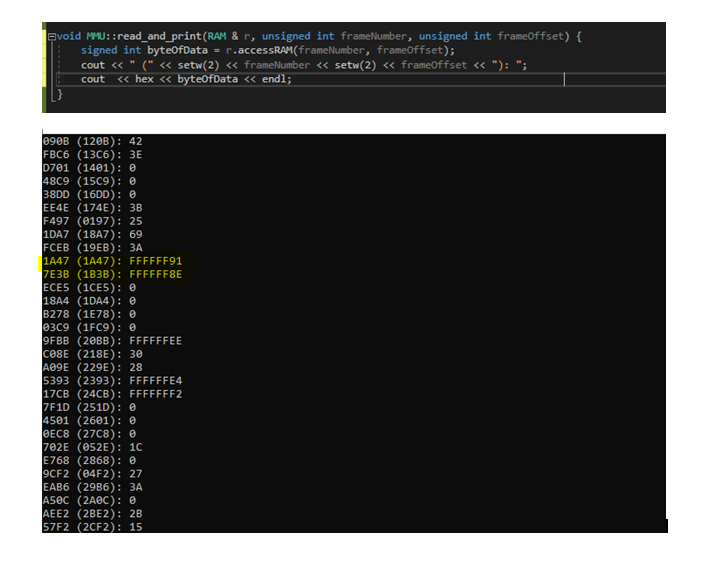
Task: Select console line 7F1D (251D): 0
Action: pos(89,407)
